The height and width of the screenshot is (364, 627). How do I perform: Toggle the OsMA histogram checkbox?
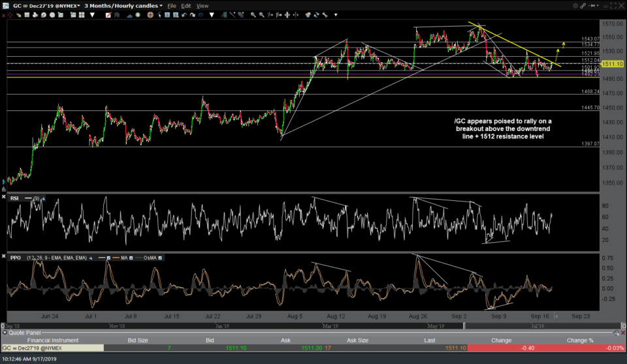pos(161,258)
